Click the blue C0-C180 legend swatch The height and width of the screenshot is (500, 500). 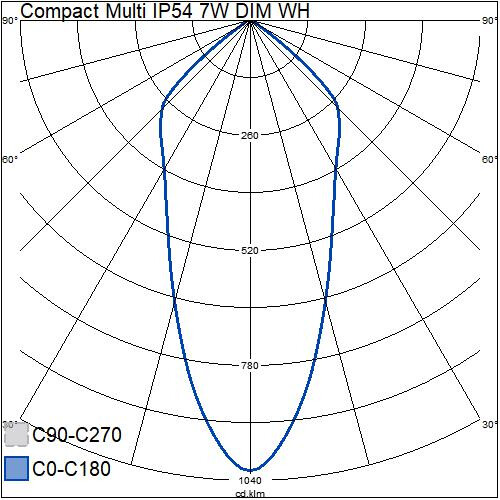pos(17,468)
